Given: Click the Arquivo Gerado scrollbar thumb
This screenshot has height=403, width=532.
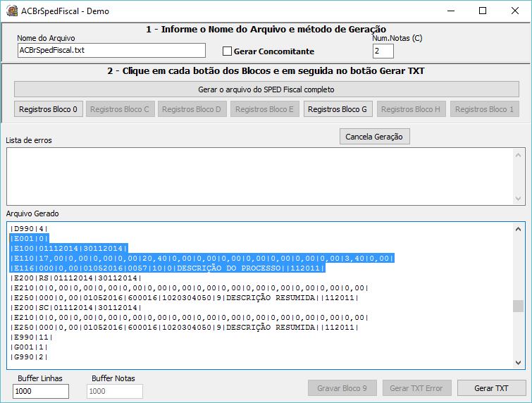Looking at the screenshot, I should [x=518, y=306].
